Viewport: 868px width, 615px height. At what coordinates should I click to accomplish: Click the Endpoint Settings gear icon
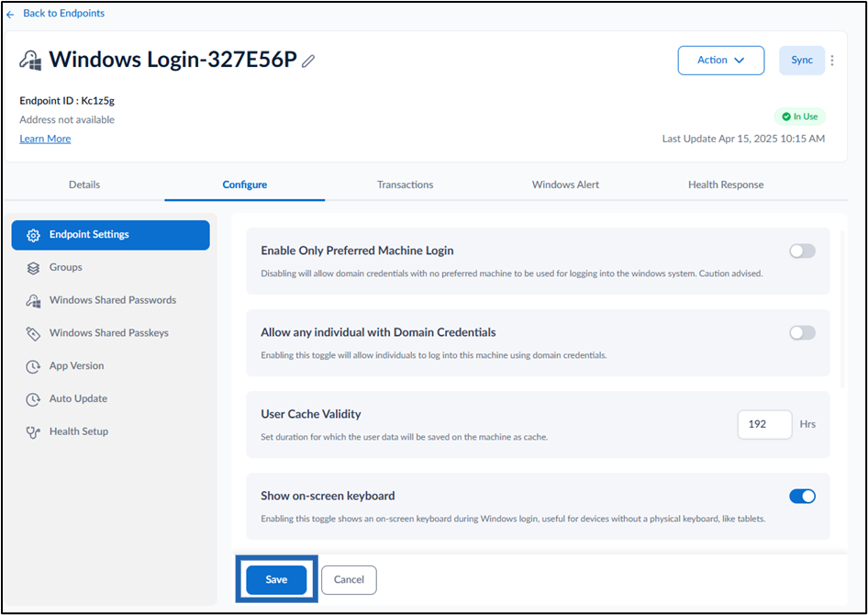33,235
